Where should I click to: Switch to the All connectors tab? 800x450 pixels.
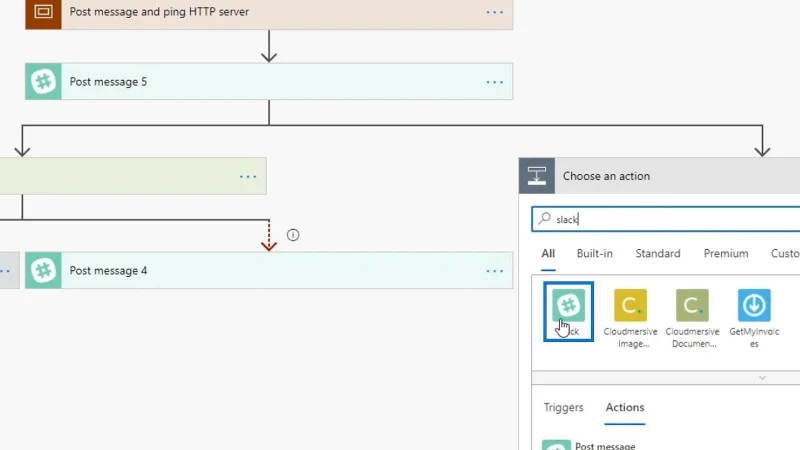click(x=548, y=254)
